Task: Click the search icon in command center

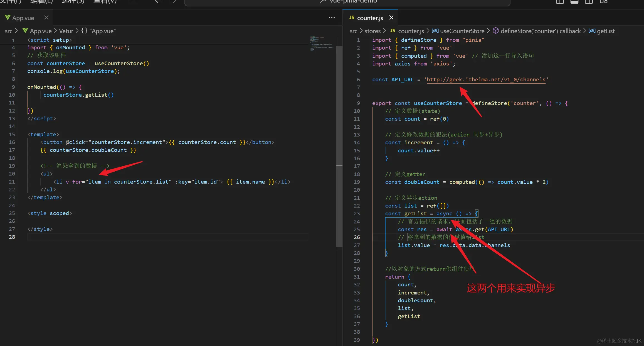Action: pyautogui.click(x=323, y=1)
